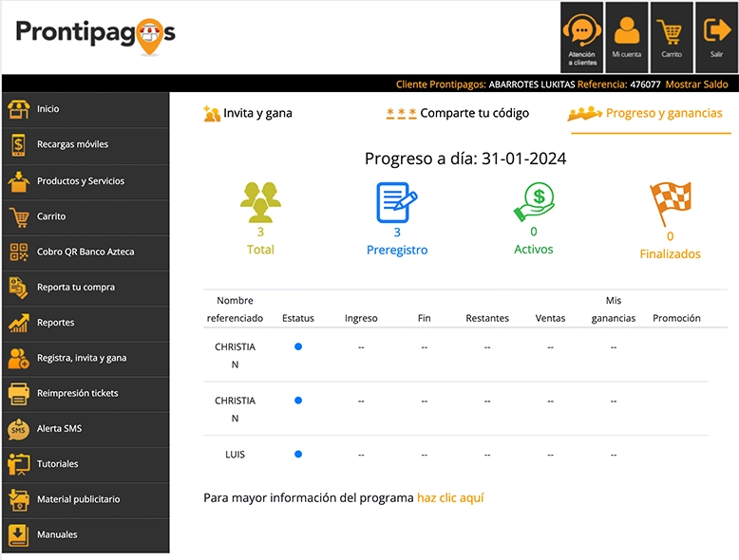Open Reimpresión tickets menu item

pos(85,393)
